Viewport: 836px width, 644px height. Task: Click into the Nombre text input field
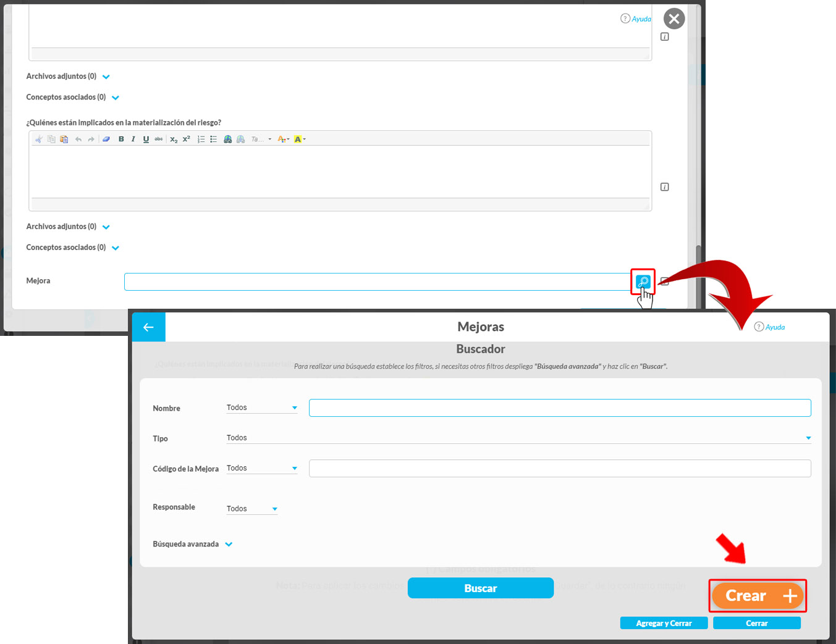pos(559,408)
